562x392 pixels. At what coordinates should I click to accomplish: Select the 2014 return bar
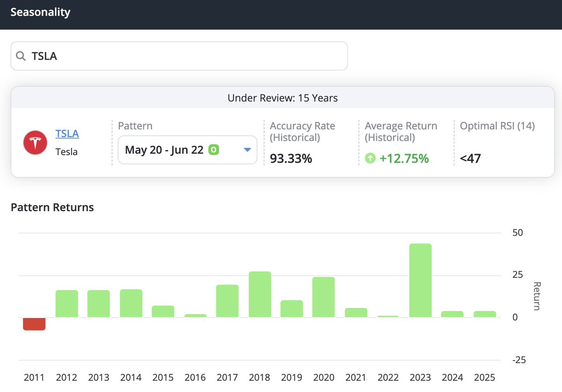[131, 303]
